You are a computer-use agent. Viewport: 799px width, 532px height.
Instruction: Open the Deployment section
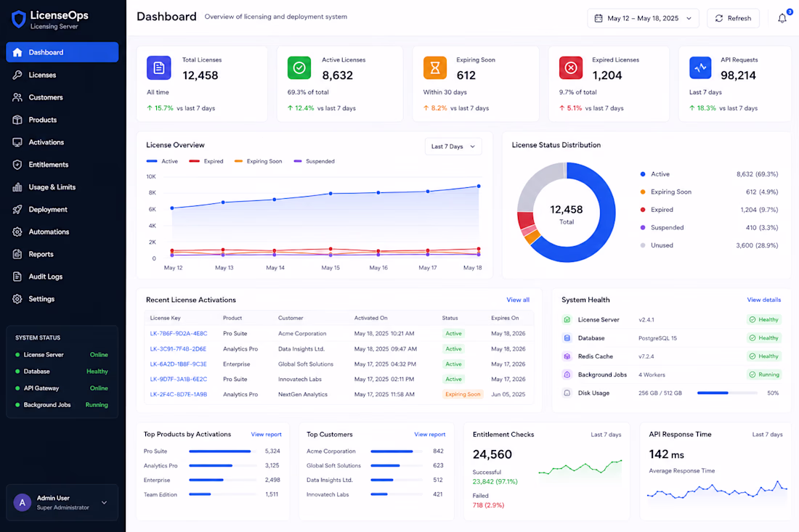point(62,209)
